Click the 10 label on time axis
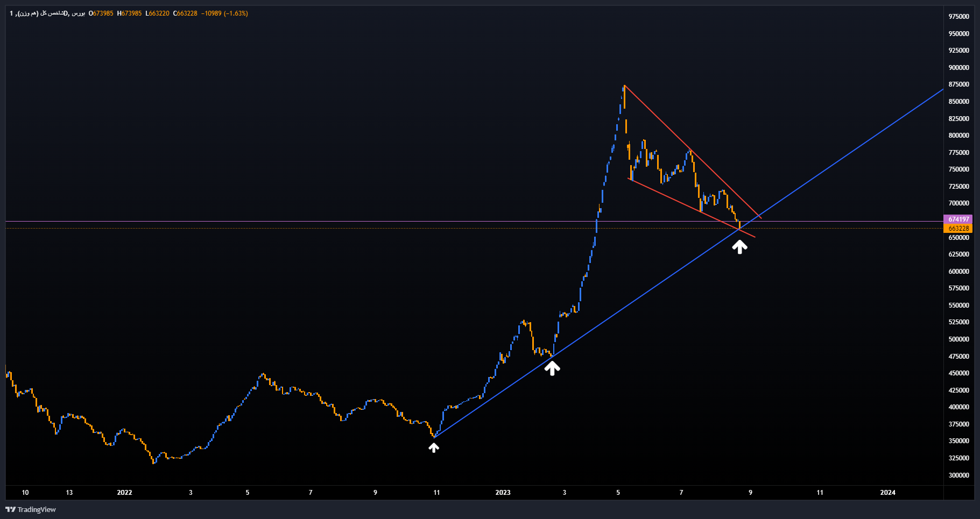 click(25, 493)
